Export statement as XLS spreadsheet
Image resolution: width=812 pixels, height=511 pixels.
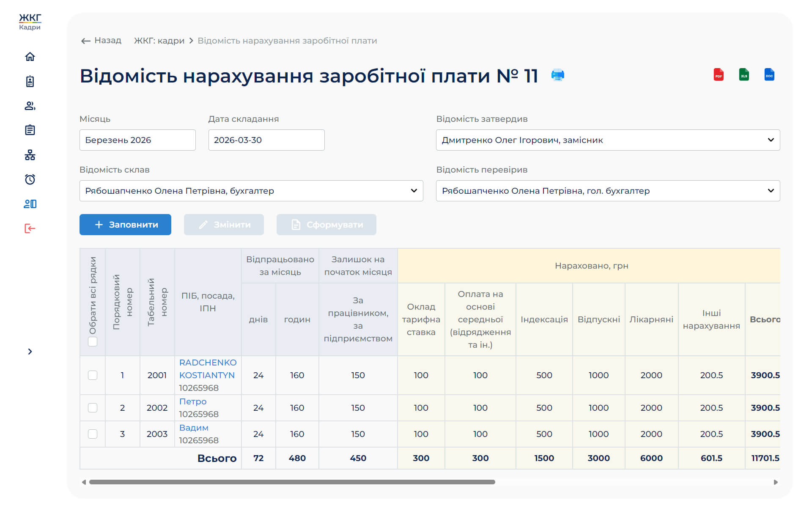pos(743,75)
